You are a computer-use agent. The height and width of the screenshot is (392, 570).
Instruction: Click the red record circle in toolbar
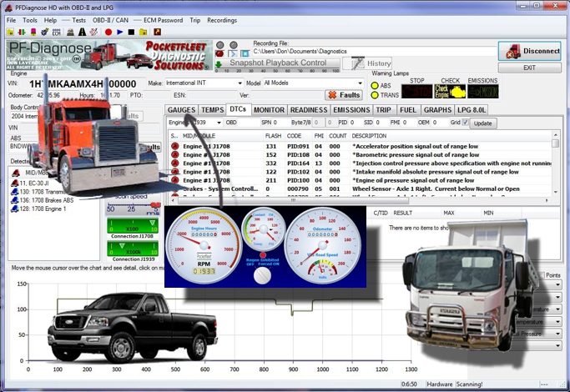(x=108, y=32)
